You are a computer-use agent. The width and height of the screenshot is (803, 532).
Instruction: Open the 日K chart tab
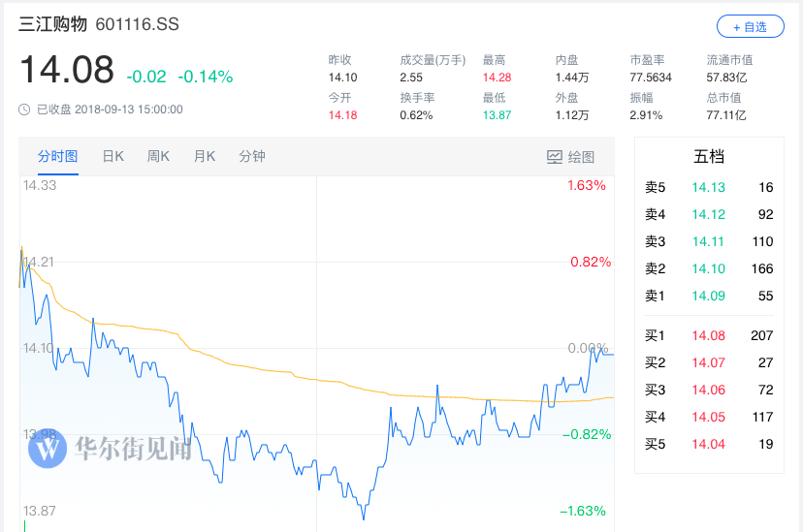coord(113,156)
